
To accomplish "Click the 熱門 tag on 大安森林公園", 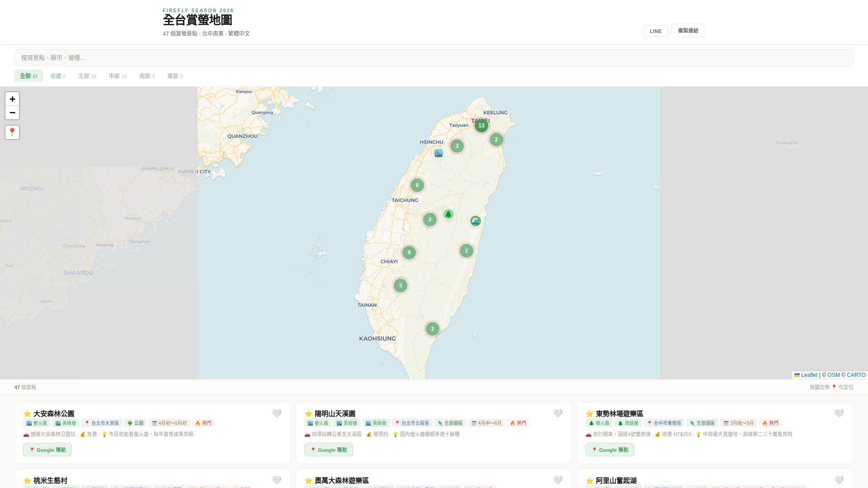I will coord(203,423).
